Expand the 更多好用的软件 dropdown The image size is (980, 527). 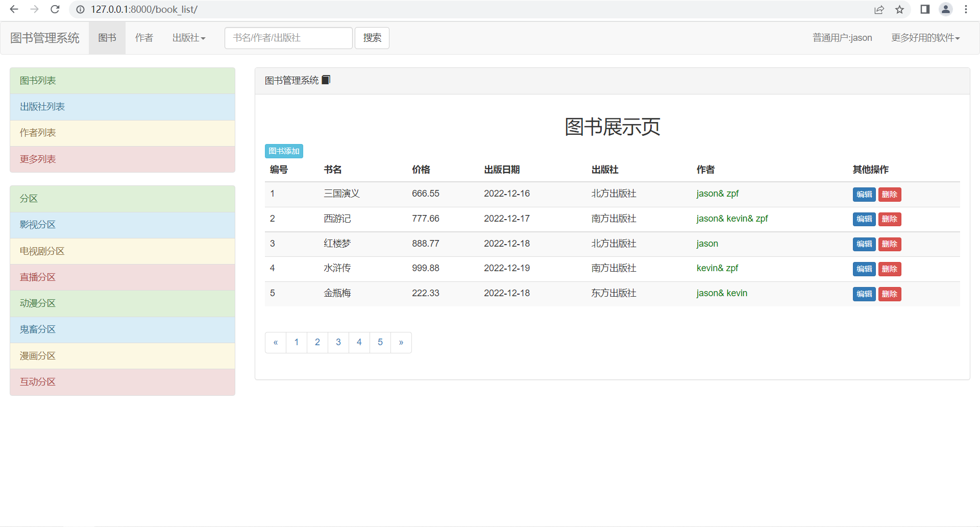(925, 38)
